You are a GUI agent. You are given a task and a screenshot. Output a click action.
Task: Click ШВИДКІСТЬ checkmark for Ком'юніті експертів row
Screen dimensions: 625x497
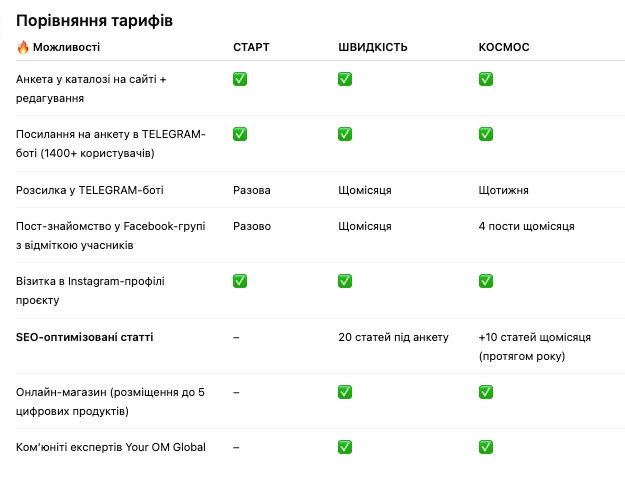[x=345, y=447]
